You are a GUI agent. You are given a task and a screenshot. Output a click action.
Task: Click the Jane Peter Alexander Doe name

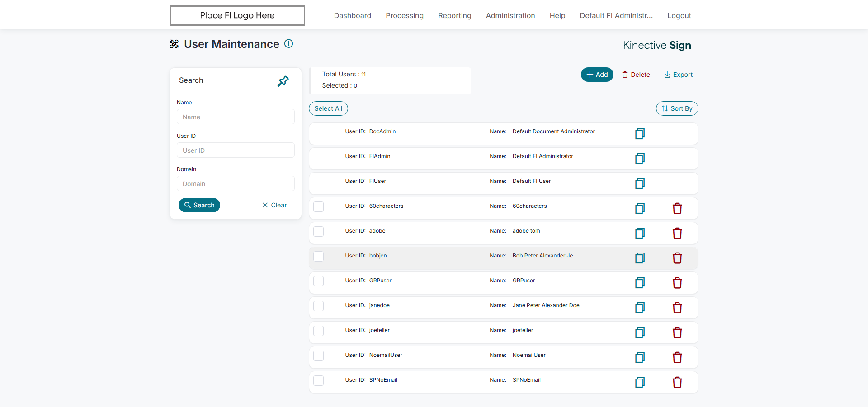[x=546, y=305]
